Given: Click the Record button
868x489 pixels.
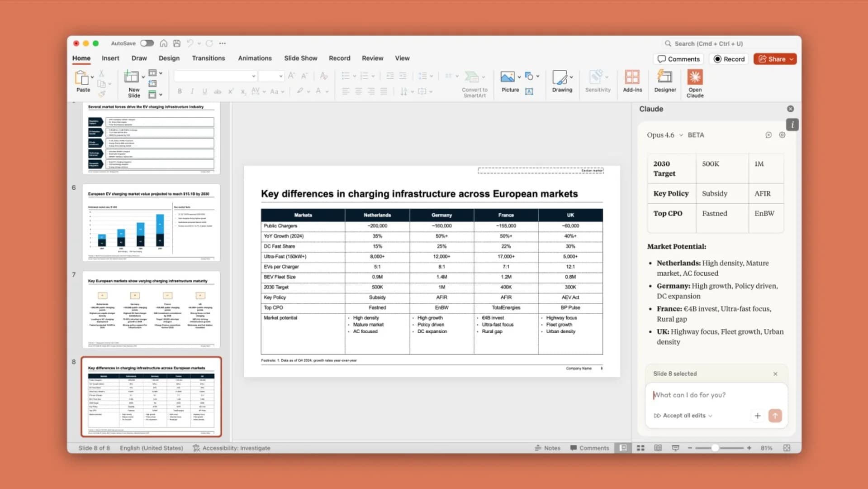Looking at the screenshot, I should [x=729, y=59].
